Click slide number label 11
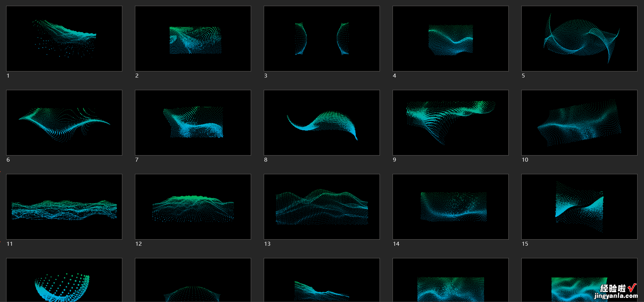The height and width of the screenshot is (302, 644). (x=10, y=244)
